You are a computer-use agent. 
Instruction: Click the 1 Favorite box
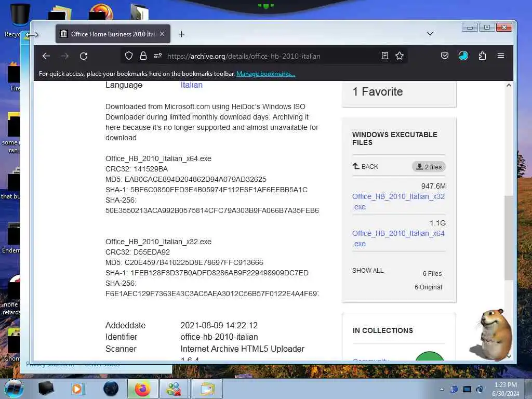coord(399,94)
